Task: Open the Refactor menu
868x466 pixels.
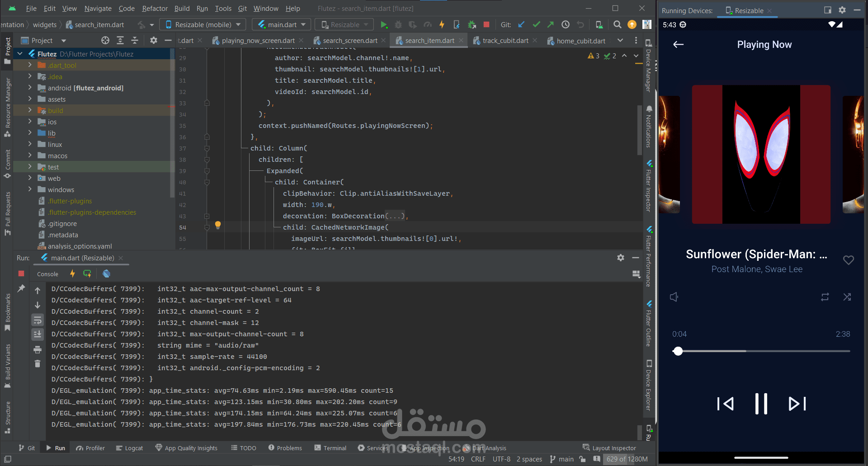Action: 155,9
